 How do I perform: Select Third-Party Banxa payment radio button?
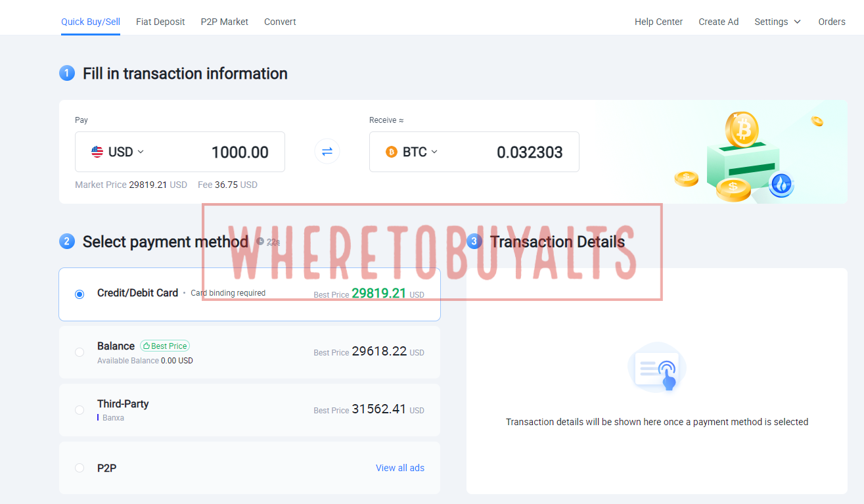80,410
